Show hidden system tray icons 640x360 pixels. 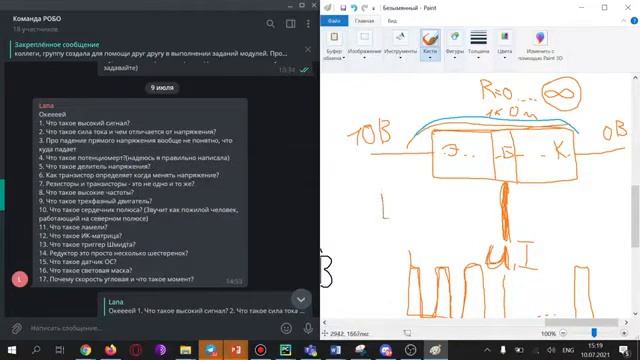[x=487, y=350]
